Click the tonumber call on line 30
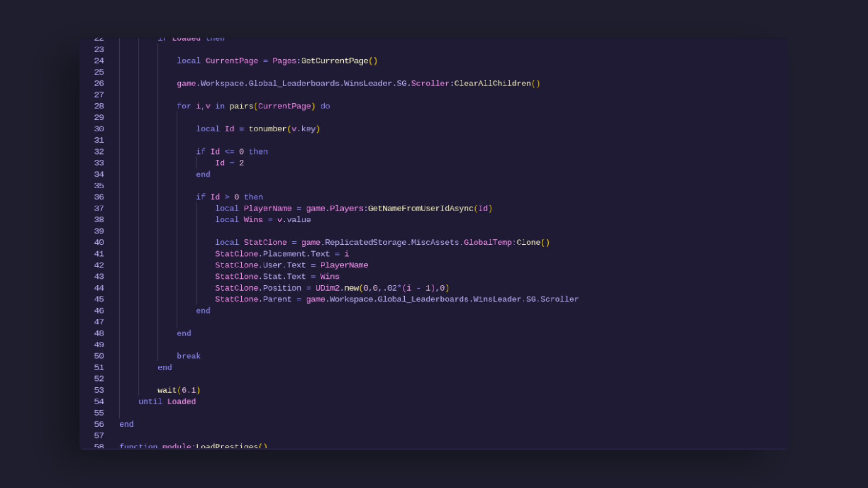Image resolution: width=868 pixels, height=488 pixels. [x=268, y=129]
